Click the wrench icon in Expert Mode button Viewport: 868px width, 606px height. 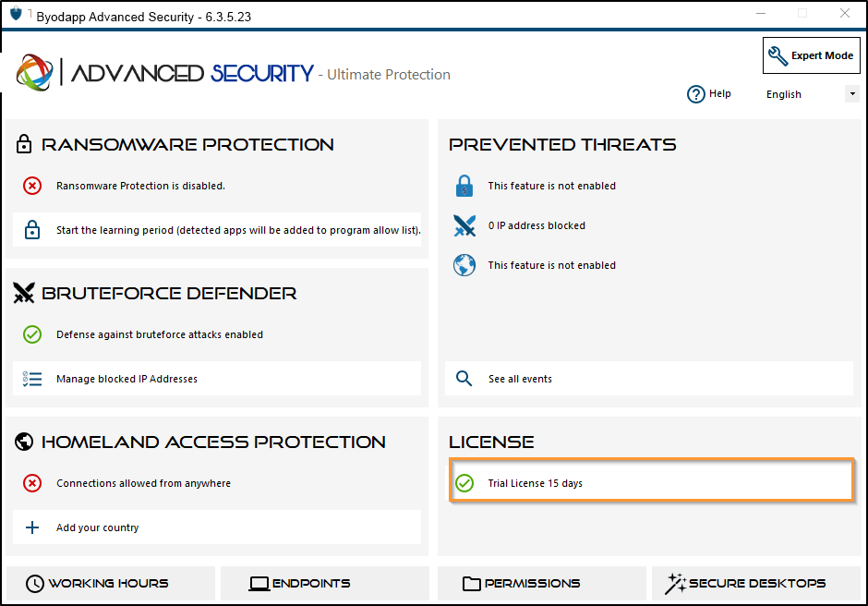(x=778, y=56)
